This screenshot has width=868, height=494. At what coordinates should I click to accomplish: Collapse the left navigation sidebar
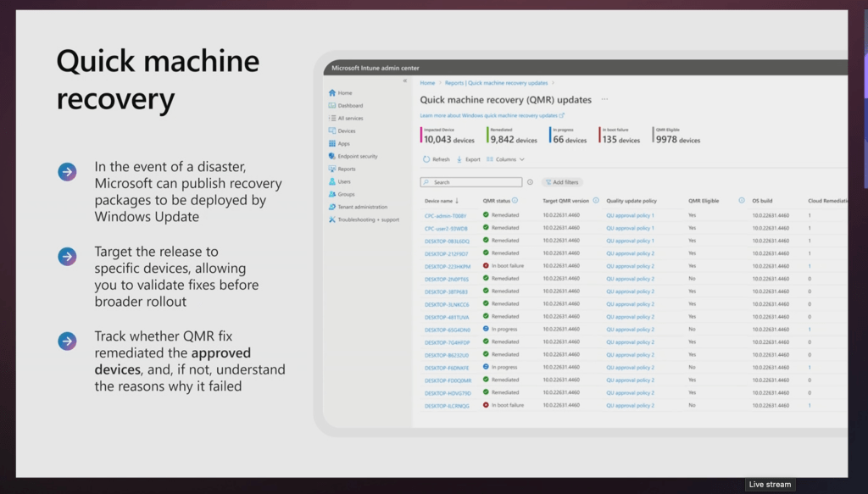pos(404,81)
